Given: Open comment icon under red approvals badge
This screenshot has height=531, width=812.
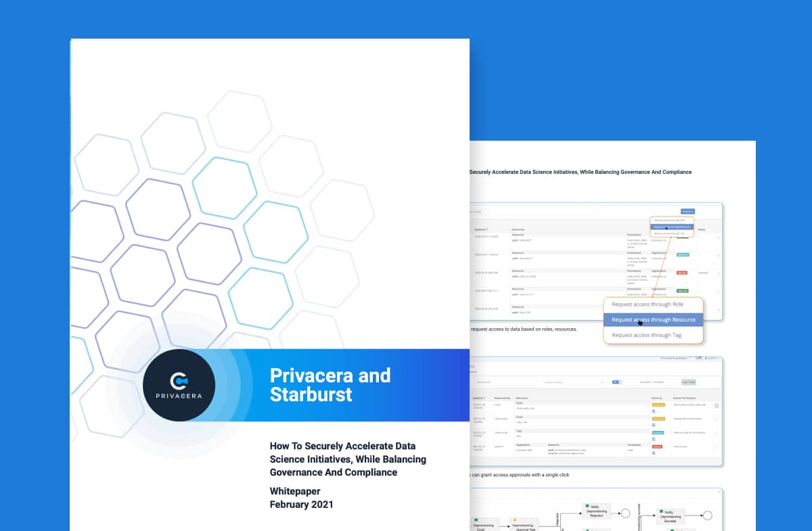Looking at the screenshot, I should (x=654, y=453).
